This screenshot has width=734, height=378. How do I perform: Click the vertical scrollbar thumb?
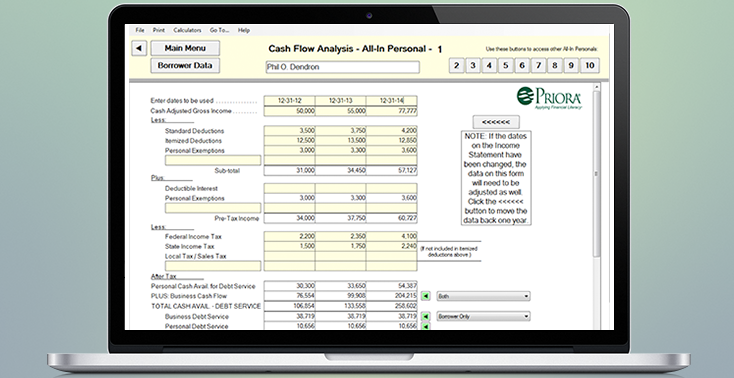596,174
